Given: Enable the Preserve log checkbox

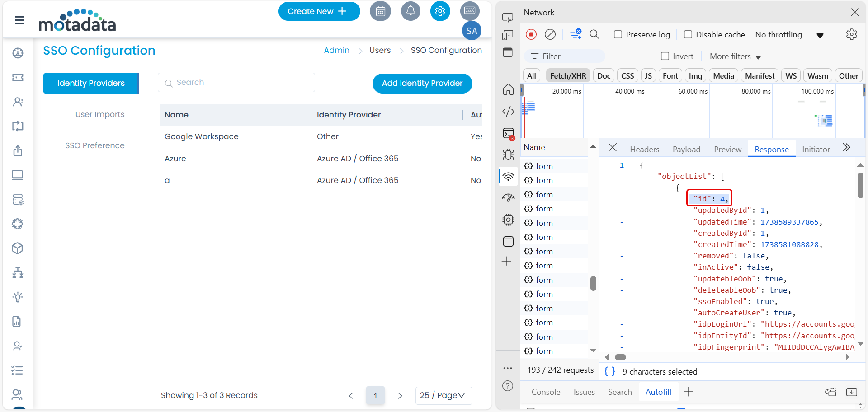Looking at the screenshot, I should click(x=618, y=35).
